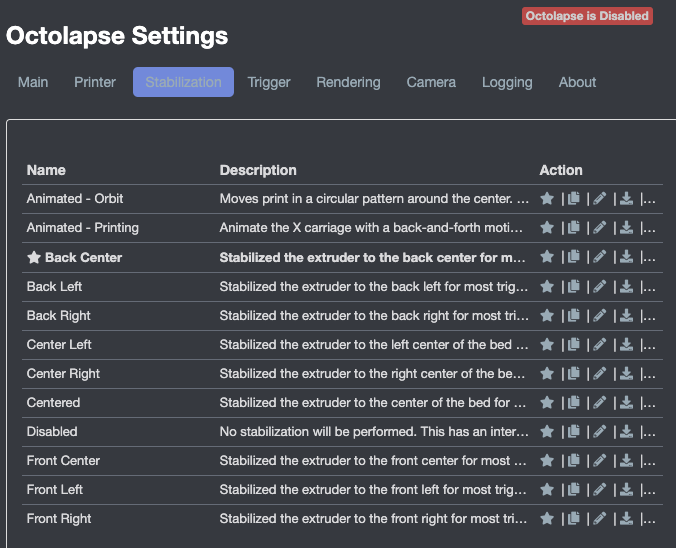Switch to the Logging tab

pyautogui.click(x=507, y=82)
